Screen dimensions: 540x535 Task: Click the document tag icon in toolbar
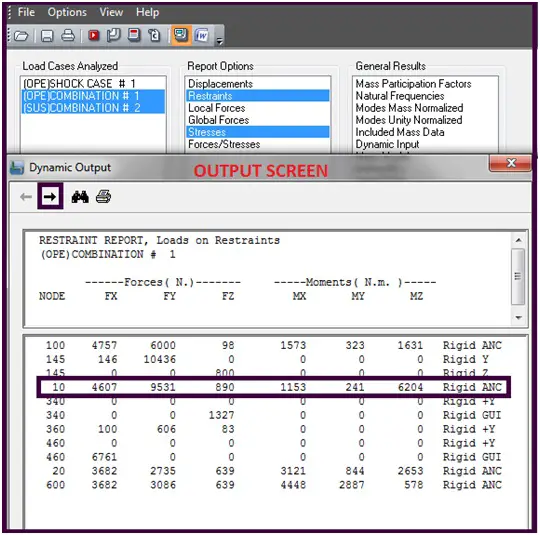pyautogui.click(x=154, y=35)
